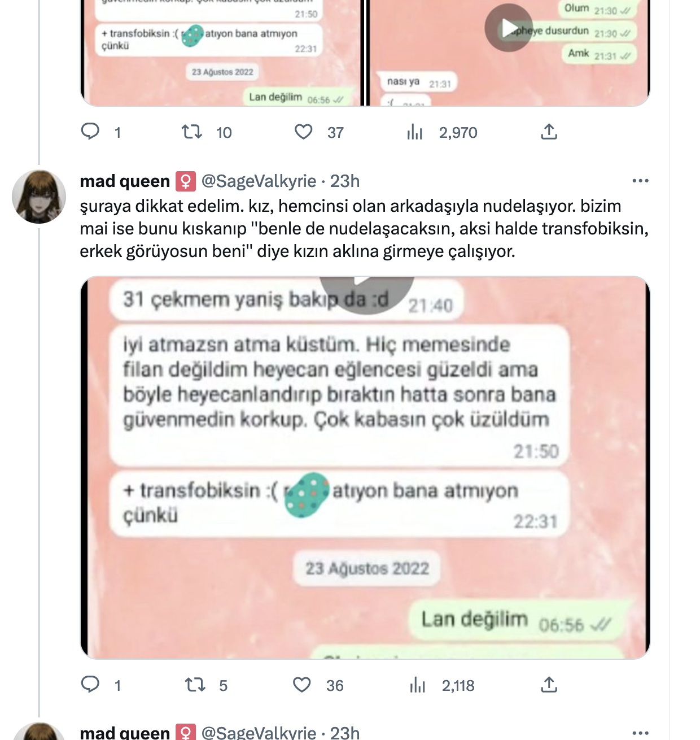Retweet the tweet with 5 retweets
This screenshot has width=700, height=740.
195,685
